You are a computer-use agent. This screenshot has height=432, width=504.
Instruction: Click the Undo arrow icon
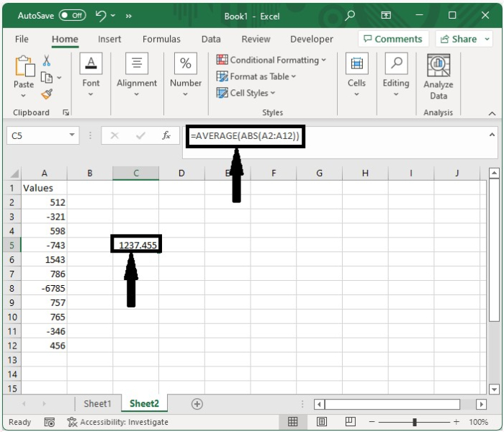(101, 15)
